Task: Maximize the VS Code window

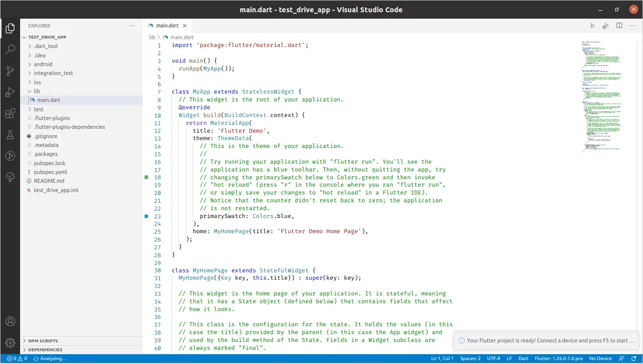Action: click(x=617, y=9)
